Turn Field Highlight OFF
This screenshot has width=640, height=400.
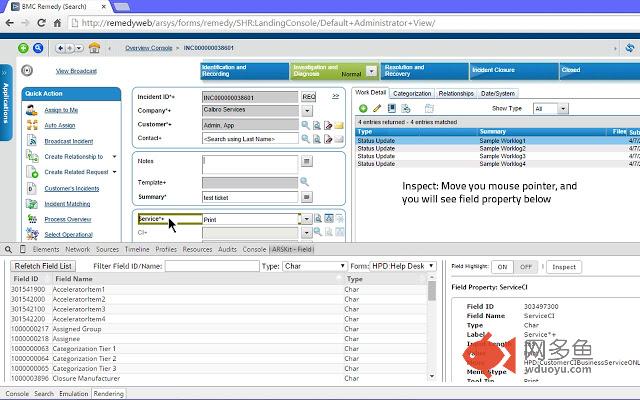[526, 267]
